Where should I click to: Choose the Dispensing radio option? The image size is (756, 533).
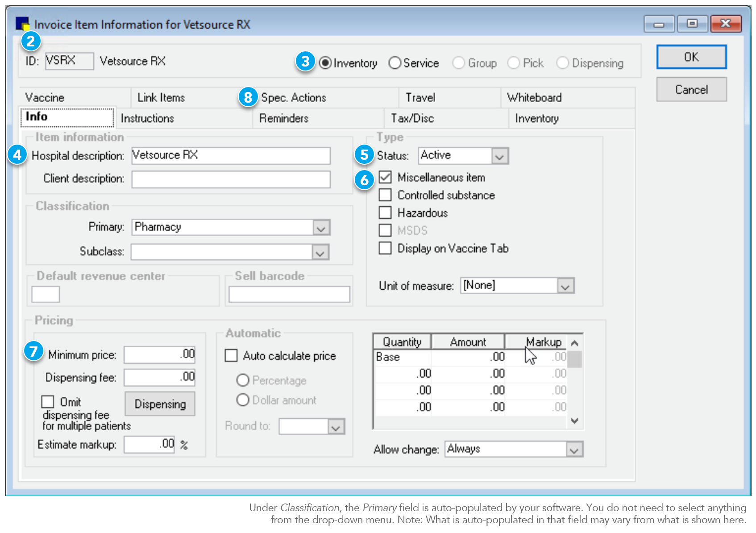[563, 63]
